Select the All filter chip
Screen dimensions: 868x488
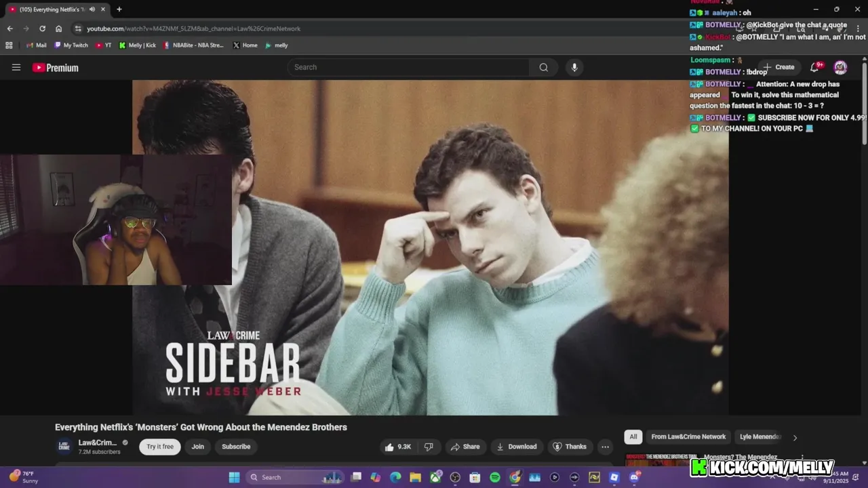(633, 437)
